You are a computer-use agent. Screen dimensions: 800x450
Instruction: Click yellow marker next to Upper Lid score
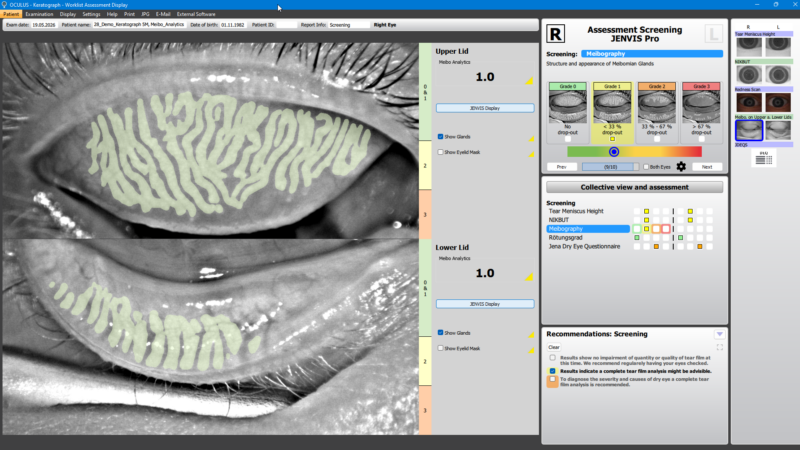(x=529, y=81)
